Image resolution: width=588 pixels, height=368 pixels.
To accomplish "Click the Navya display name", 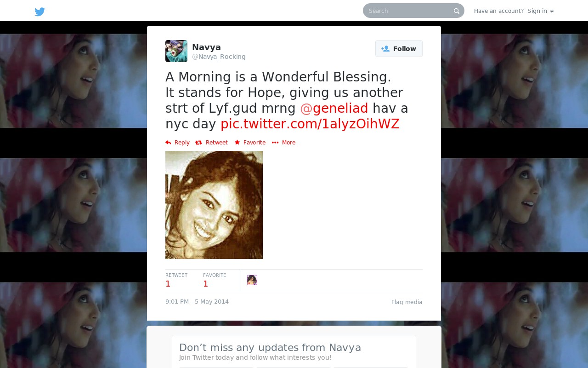I will 206,47.
